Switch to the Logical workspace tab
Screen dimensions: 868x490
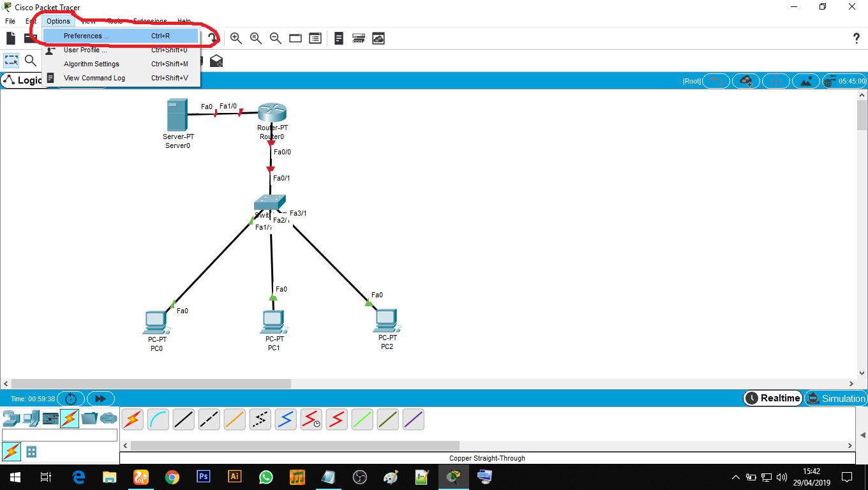click(x=23, y=80)
